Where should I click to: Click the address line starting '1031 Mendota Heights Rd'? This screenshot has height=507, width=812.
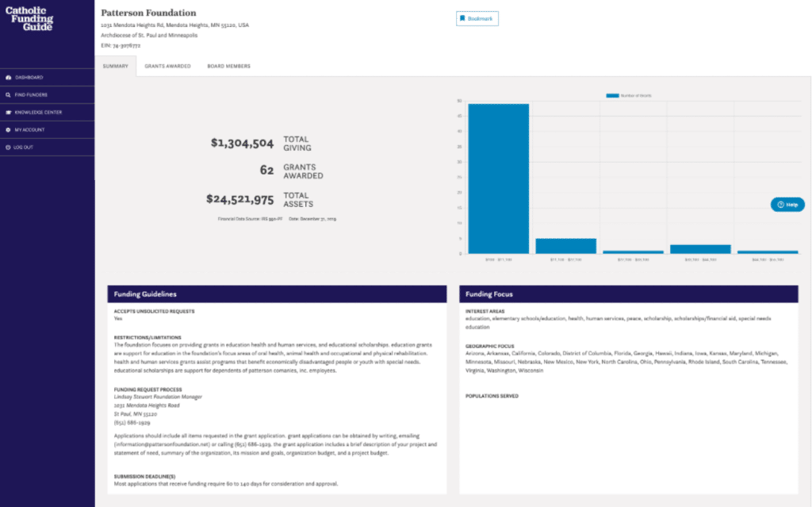coord(175,25)
